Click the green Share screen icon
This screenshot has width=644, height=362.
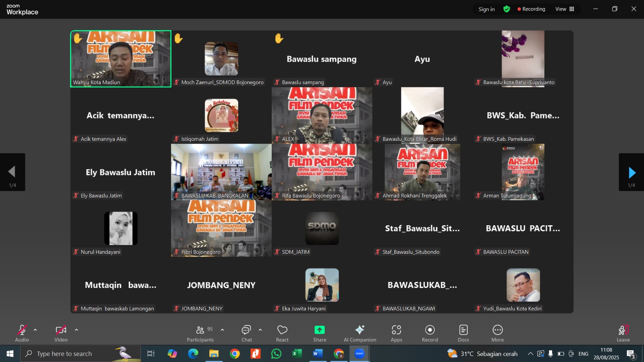tap(320, 330)
